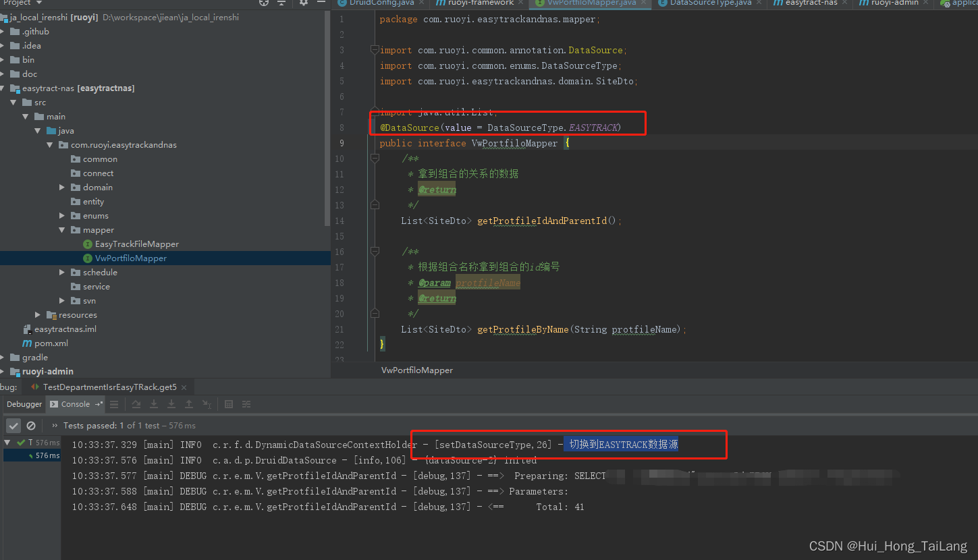This screenshot has height=560, width=978.
Task: Click getProtfileIdAndParentId method in code
Action: click(x=542, y=221)
